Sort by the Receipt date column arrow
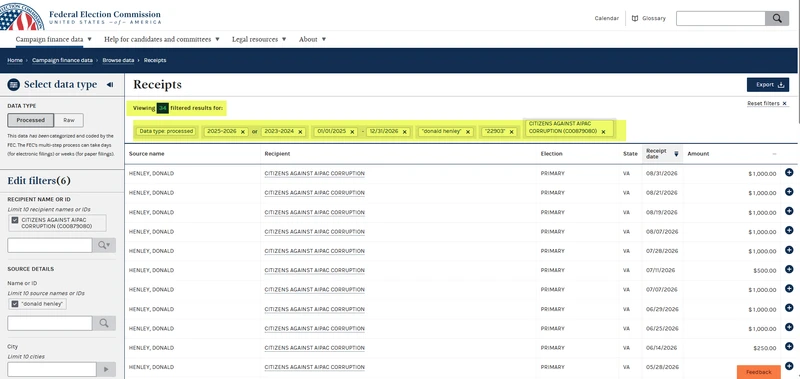Screen dimensions: 800x379 tap(676, 154)
